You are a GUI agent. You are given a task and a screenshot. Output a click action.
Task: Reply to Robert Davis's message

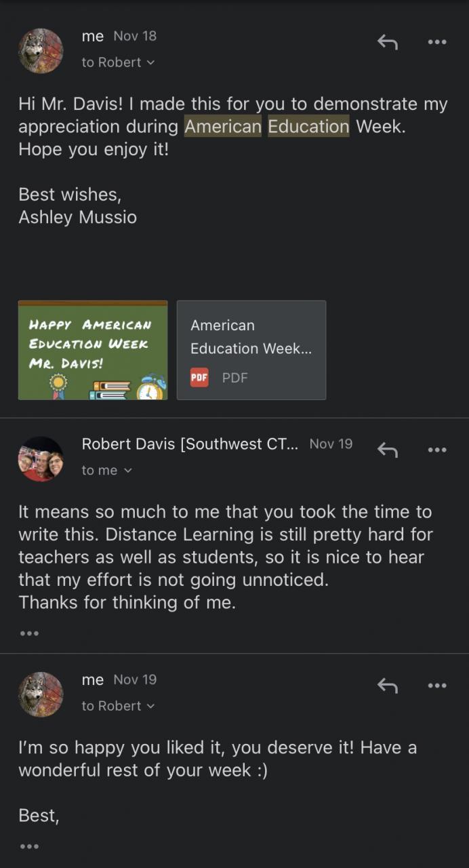[387, 450]
